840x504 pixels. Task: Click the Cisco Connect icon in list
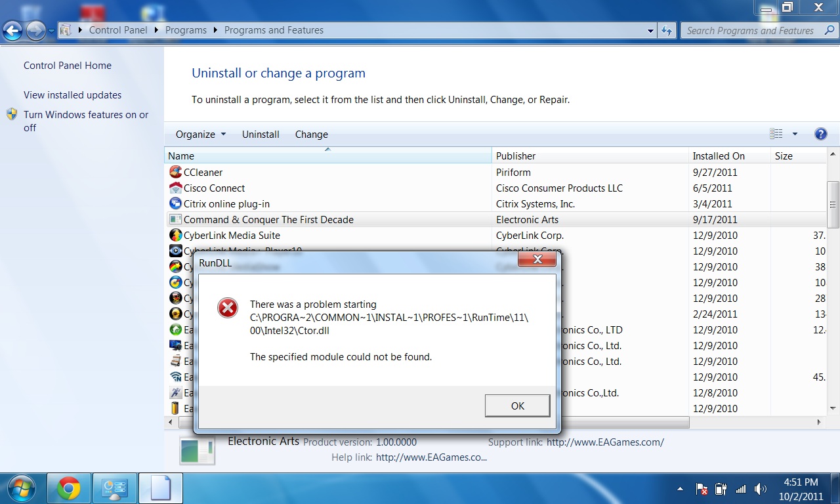point(175,188)
